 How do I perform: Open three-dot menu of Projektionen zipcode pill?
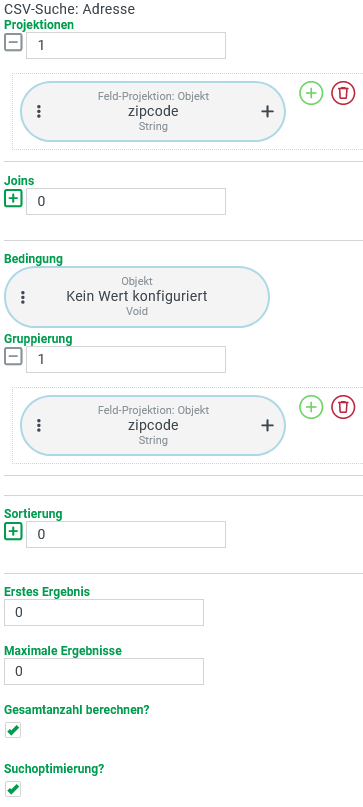coord(39,111)
